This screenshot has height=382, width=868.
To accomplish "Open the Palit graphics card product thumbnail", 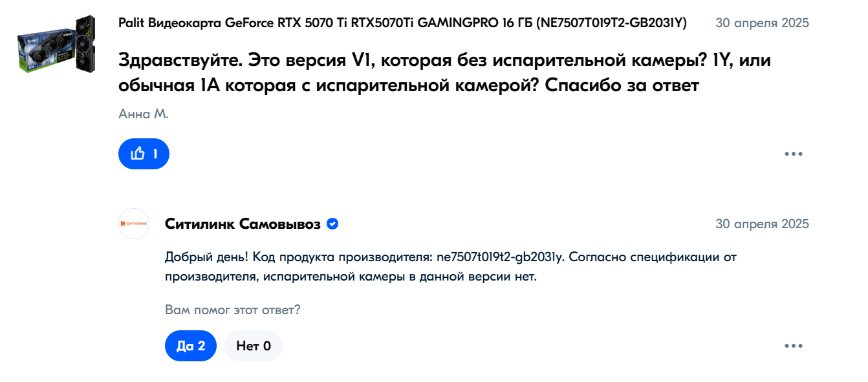I will click(56, 43).
